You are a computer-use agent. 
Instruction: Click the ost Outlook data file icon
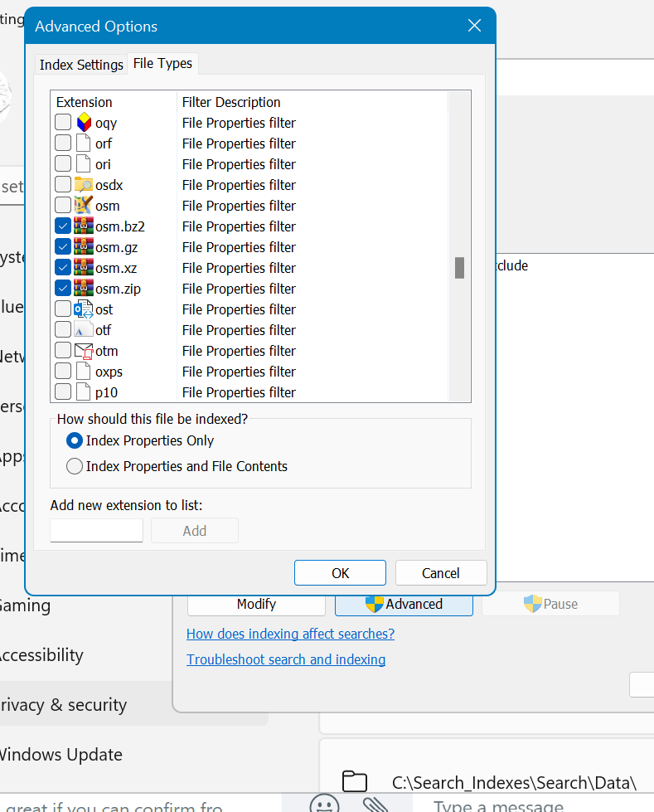(x=83, y=309)
